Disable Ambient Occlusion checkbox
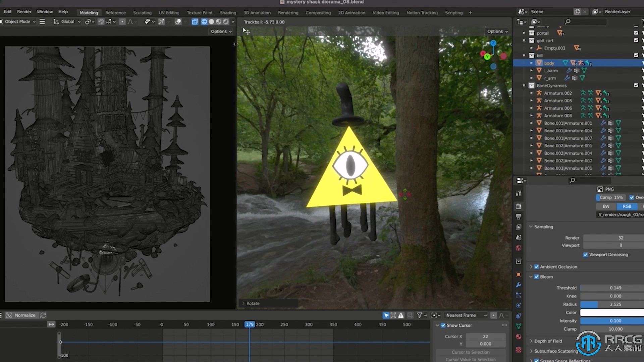Viewport: 644px width, 362px height. click(536, 267)
